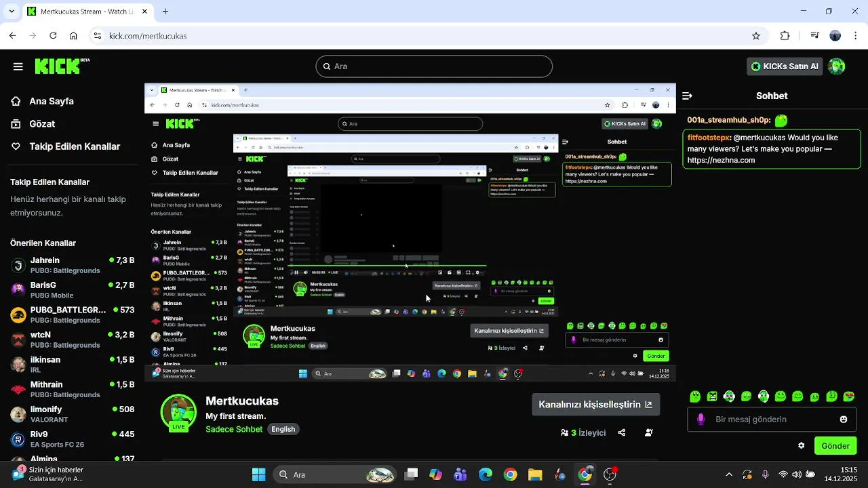
Task: Open Riv9 recommended channel
Action: 72,439
